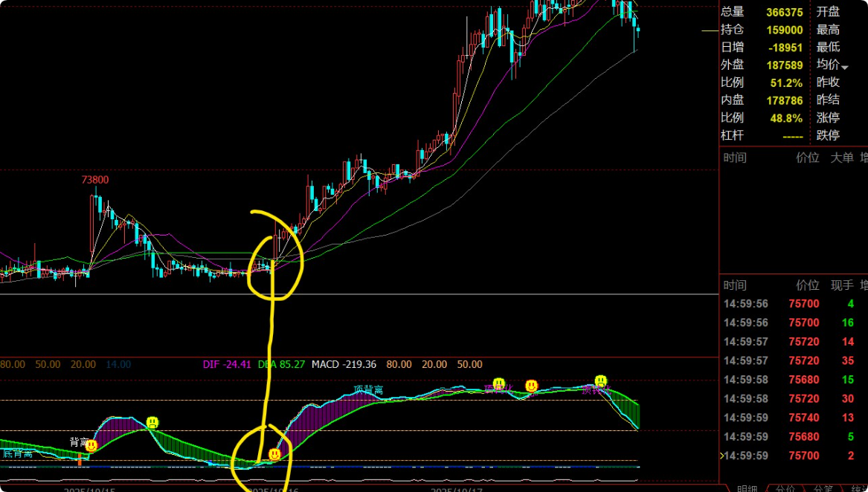Click the rightmost sad-face marker on the MACD panel
The image size is (868, 492).
click(x=601, y=382)
